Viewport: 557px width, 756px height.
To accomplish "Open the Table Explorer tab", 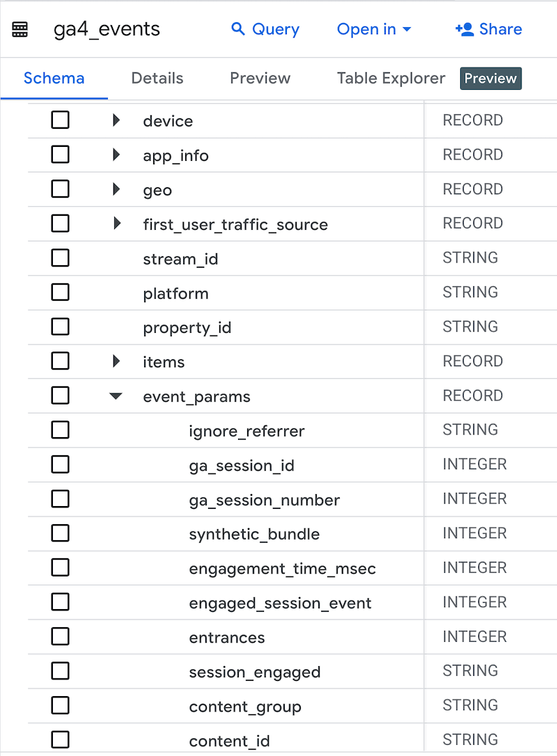I will (390, 79).
